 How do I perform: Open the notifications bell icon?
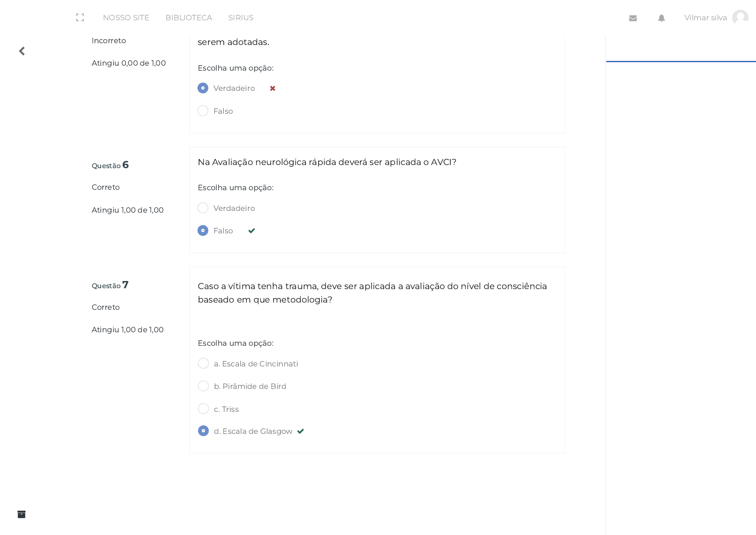[661, 18]
